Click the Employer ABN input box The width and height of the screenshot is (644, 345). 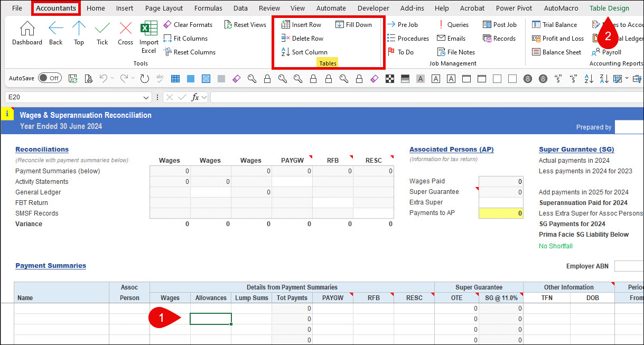tap(629, 266)
